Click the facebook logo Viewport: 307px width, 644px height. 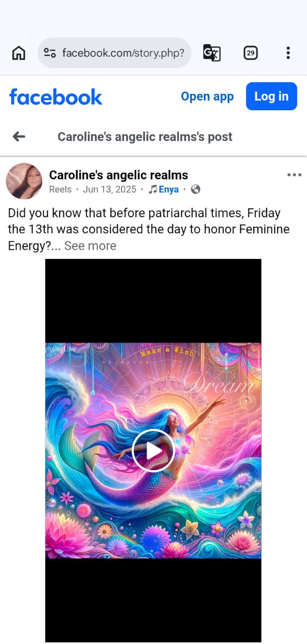[x=56, y=96]
